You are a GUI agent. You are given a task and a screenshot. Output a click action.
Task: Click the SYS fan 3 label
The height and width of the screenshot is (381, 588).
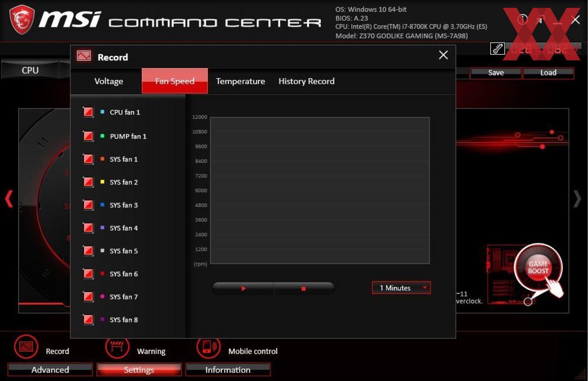[x=124, y=205]
